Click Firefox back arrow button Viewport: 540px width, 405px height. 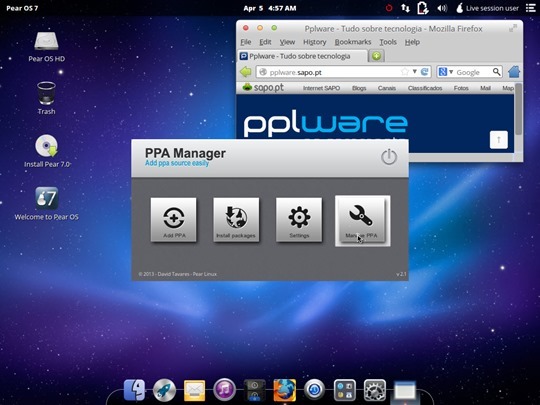click(246, 72)
